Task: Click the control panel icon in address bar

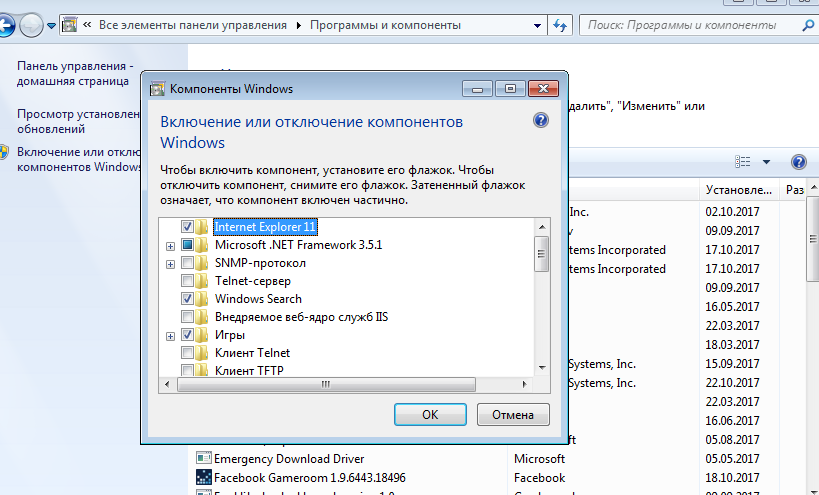Action: (x=69, y=25)
